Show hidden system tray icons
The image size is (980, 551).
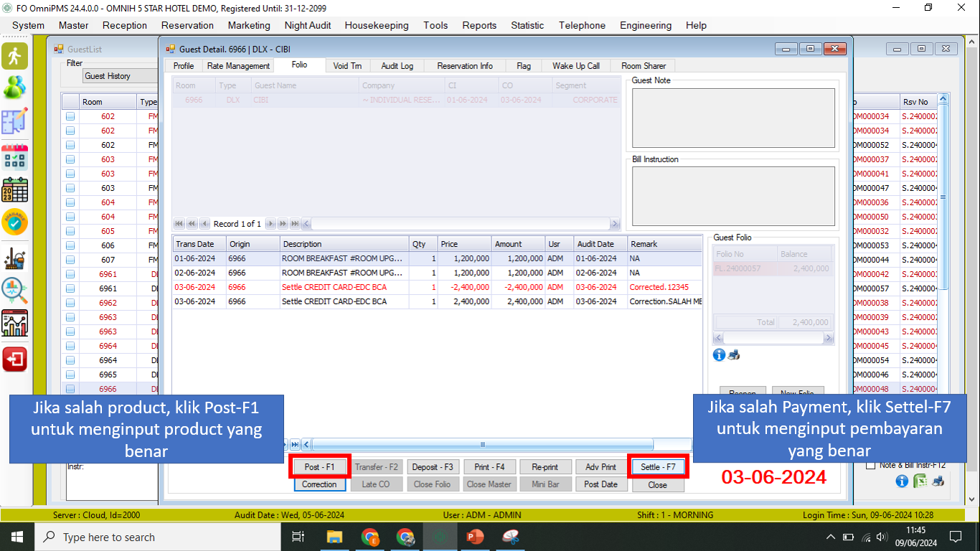[x=831, y=537]
